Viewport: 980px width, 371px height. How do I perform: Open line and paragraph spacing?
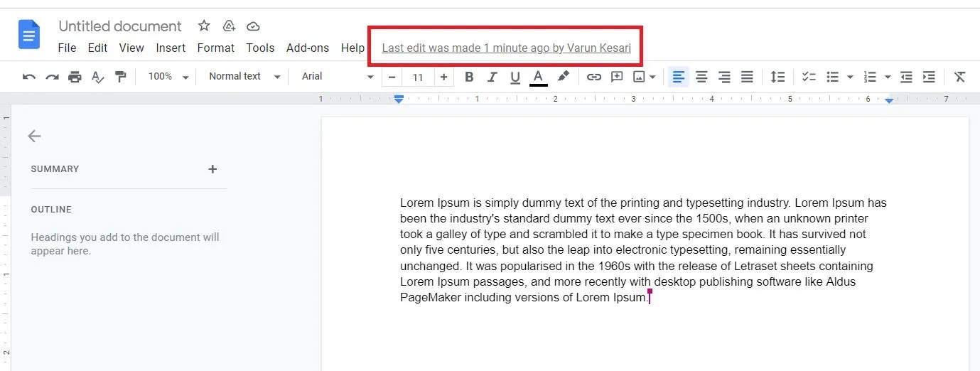(778, 77)
